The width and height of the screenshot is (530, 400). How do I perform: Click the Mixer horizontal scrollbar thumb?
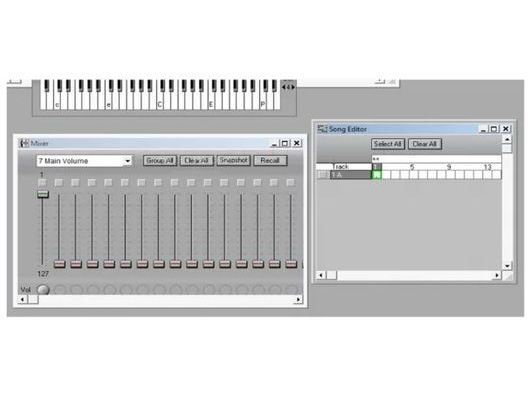coord(33,300)
